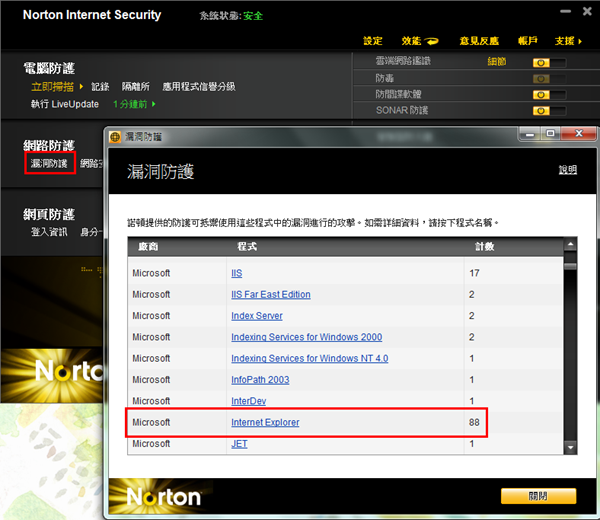The height and width of the screenshot is (520, 600).
Task: Open the IIS Far East Edition link
Action: [x=271, y=294]
